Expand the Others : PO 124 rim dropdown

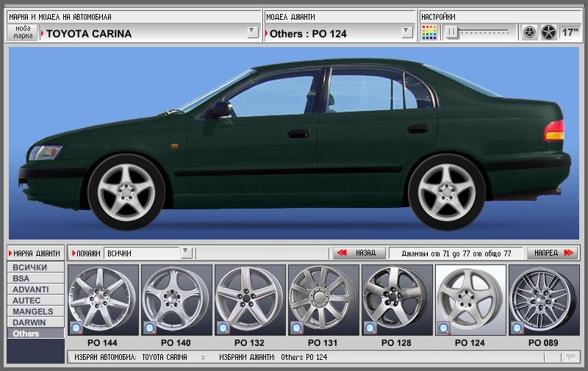click(x=407, y=32)
